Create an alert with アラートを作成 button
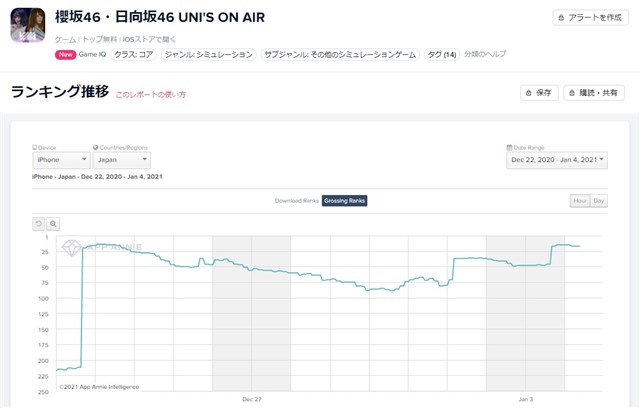Image resolution: width=640 pixels, height=408 pixels. pos(591,18)
